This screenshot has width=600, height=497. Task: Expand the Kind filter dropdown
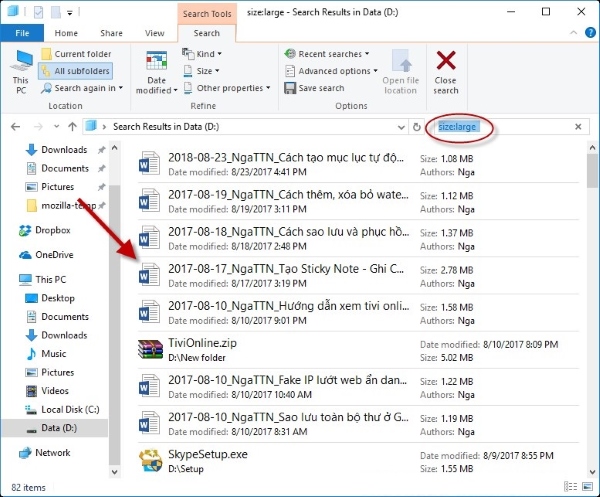[x=208, y=54]
